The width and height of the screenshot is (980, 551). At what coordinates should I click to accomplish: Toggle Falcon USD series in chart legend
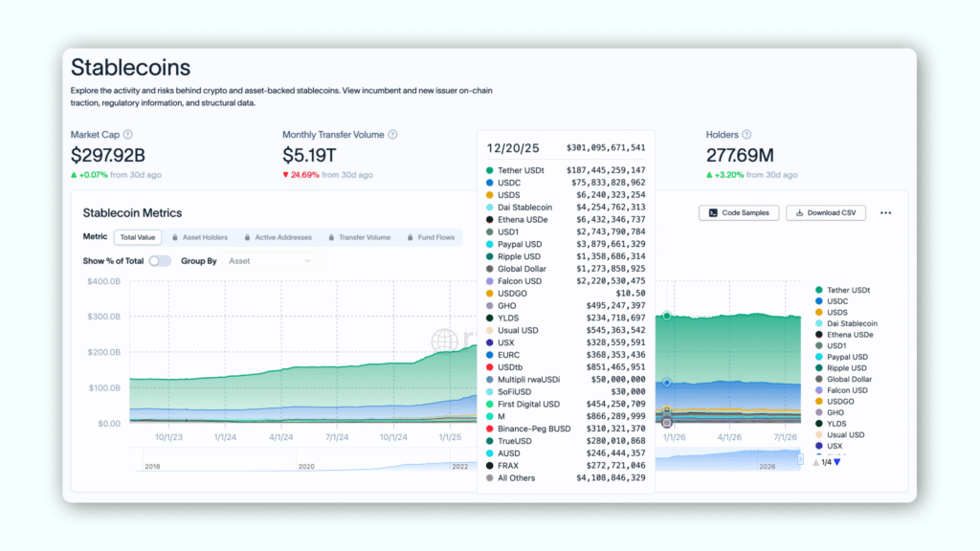841,390
